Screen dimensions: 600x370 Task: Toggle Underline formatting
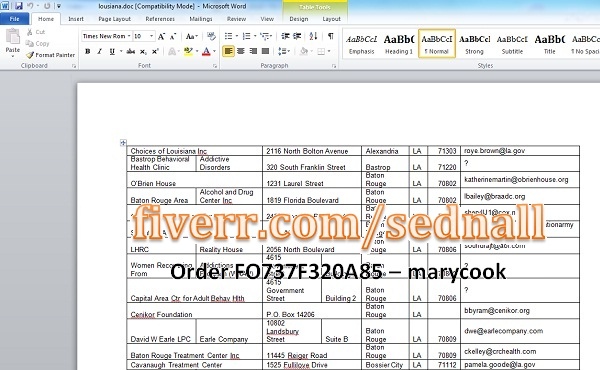tap(112, 51)
